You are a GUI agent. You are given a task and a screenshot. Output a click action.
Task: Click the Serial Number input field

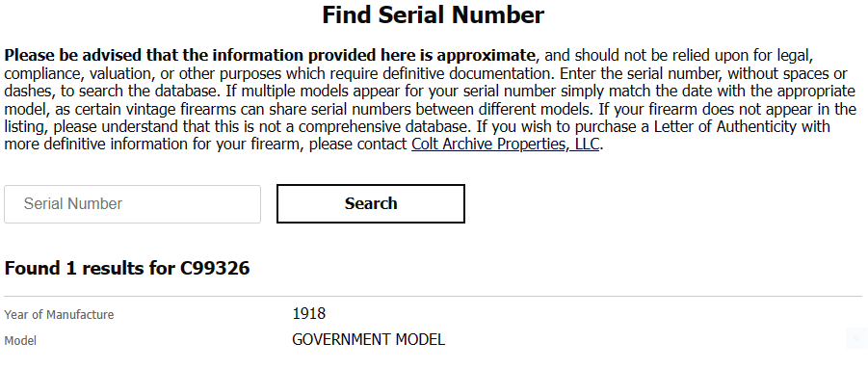[x=132, y=204]
